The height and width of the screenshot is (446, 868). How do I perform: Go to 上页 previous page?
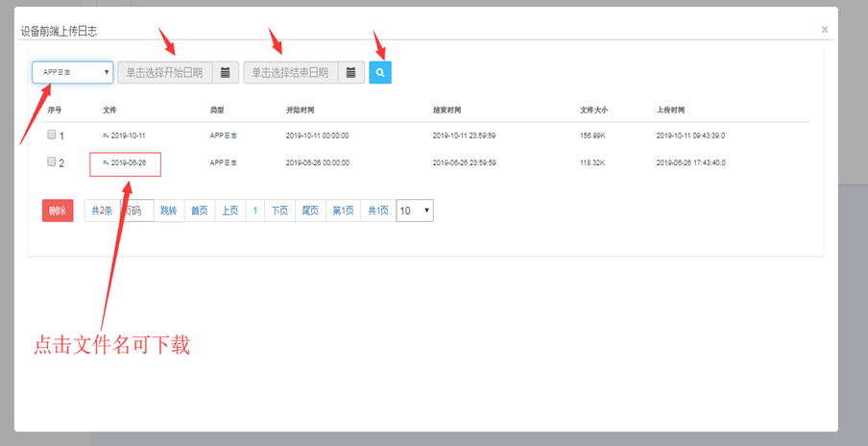tap(229, 211)
